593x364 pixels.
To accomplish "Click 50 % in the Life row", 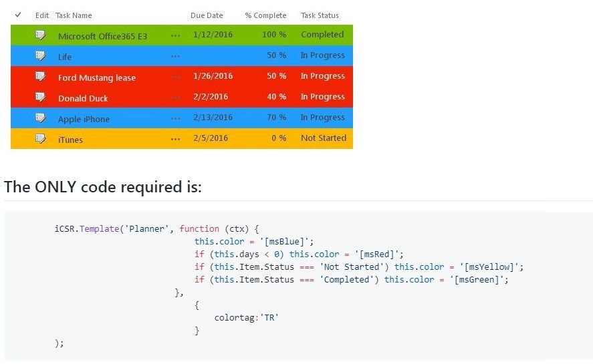I will pyautogui.click(x=277, y=55).
